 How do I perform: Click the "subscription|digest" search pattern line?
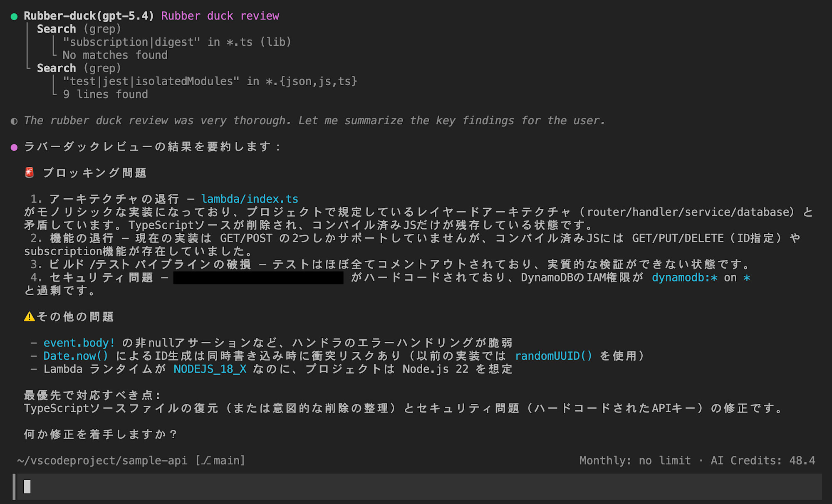[x=177, y=42]
